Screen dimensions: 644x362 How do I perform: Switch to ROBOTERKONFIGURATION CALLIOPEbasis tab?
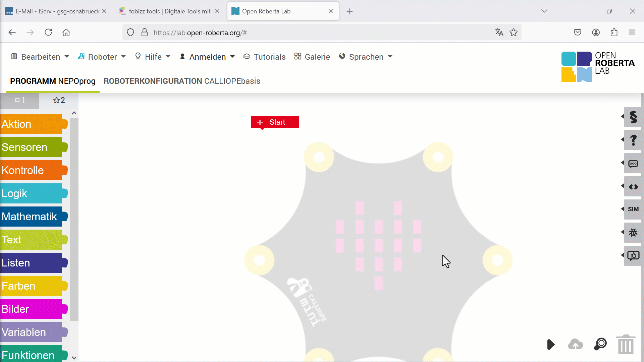click(182, 81)
